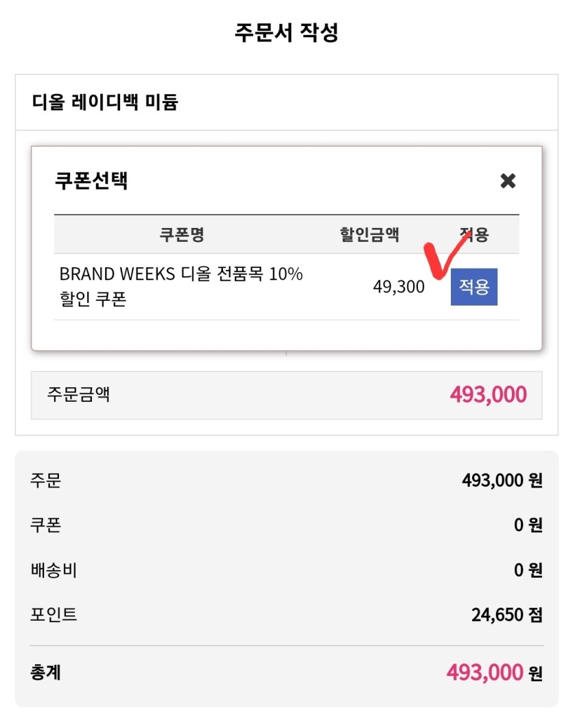This screenshot has height=728, width=573.
Task: Click the red checkmark annotation
Action: 445,256
